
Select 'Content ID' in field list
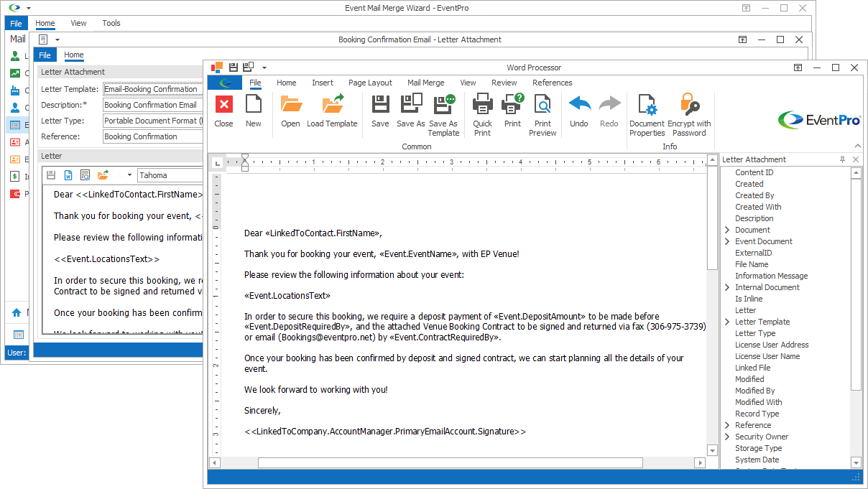tap(754, 172)
